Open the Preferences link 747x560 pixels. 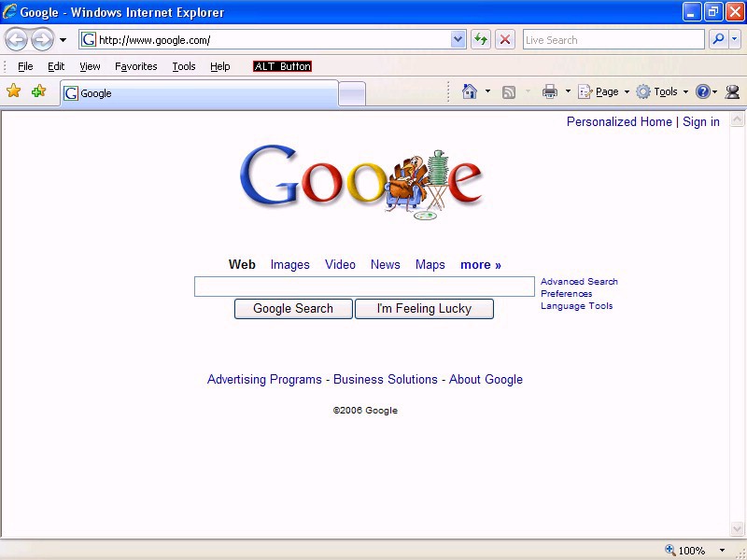tap(567, 294)
